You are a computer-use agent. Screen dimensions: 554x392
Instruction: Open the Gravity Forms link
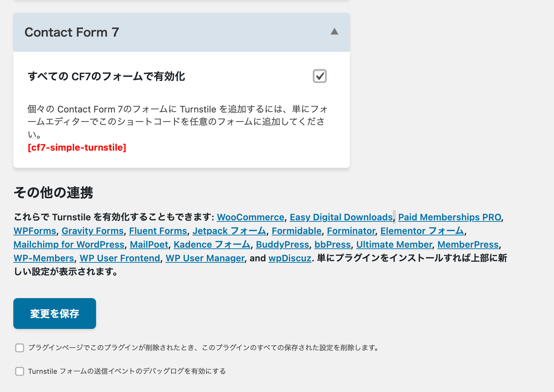click(x=93, y=231)
